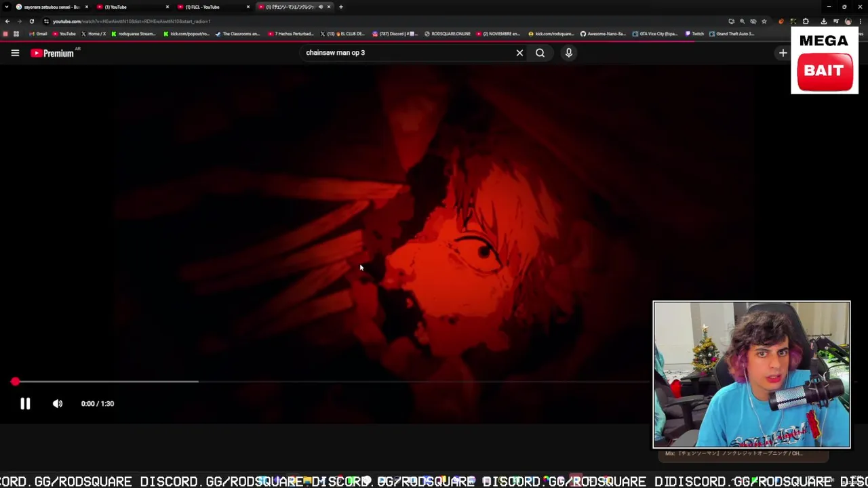The image size is (868, 488).
Task: Open the Extensions puzzle icon
Action: [806, 21]
